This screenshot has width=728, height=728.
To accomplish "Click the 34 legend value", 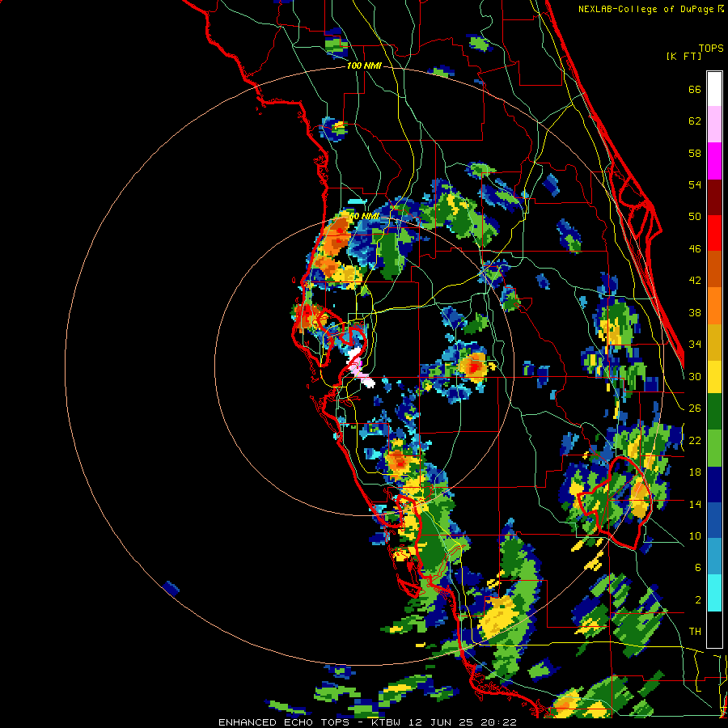I will click(695, 345).
